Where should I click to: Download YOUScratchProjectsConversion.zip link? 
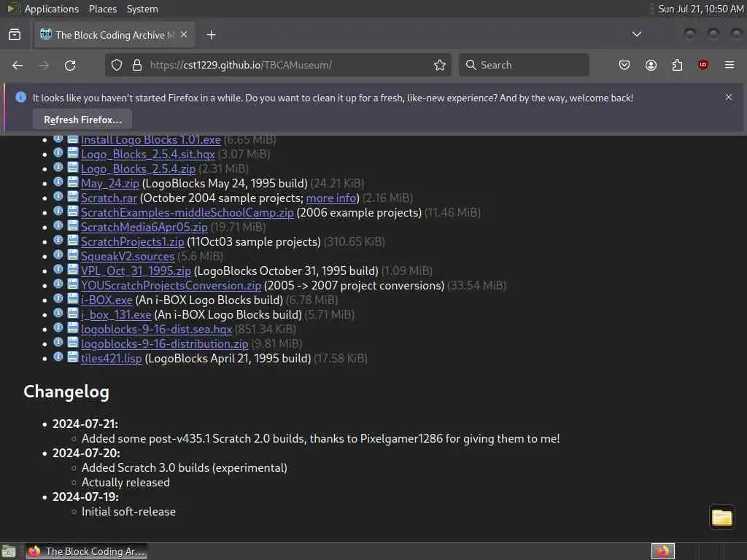coord(171,285)
